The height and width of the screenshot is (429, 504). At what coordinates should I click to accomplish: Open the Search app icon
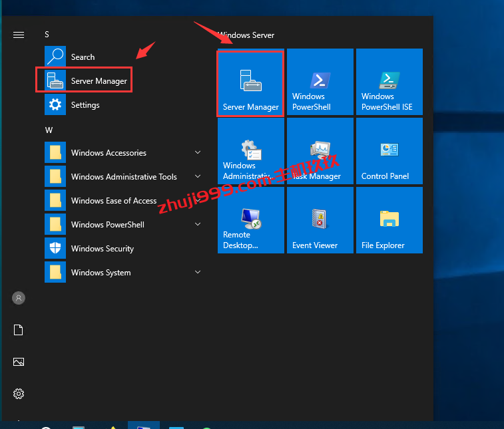click(55, 57)
